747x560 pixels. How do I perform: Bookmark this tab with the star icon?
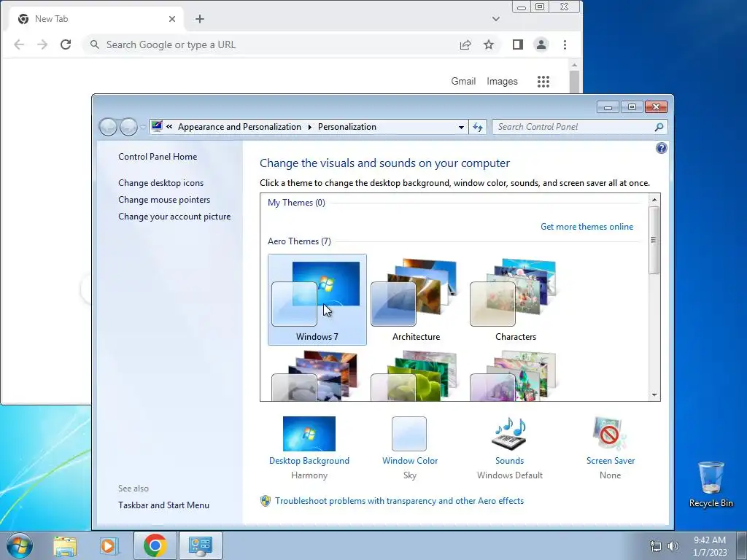pyautogui.click(x=489, y=44)
